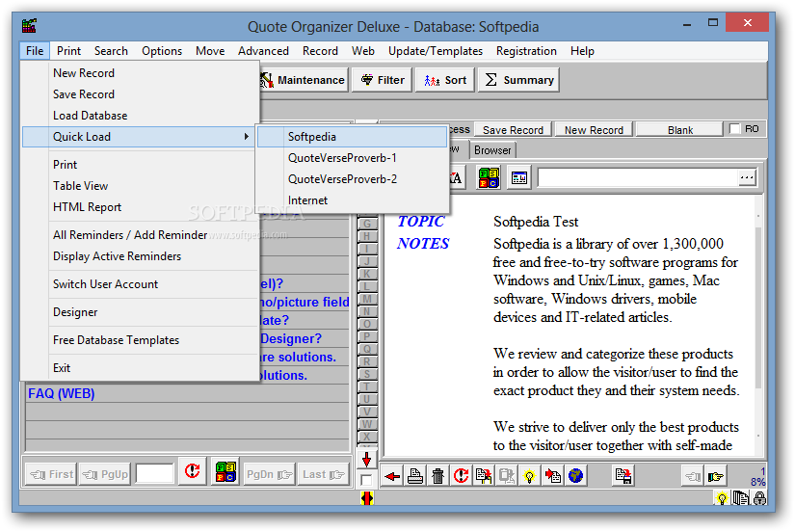Select Free Database Templates menu entry
This screenshot has height=532, width=795.
pos(140,340)
